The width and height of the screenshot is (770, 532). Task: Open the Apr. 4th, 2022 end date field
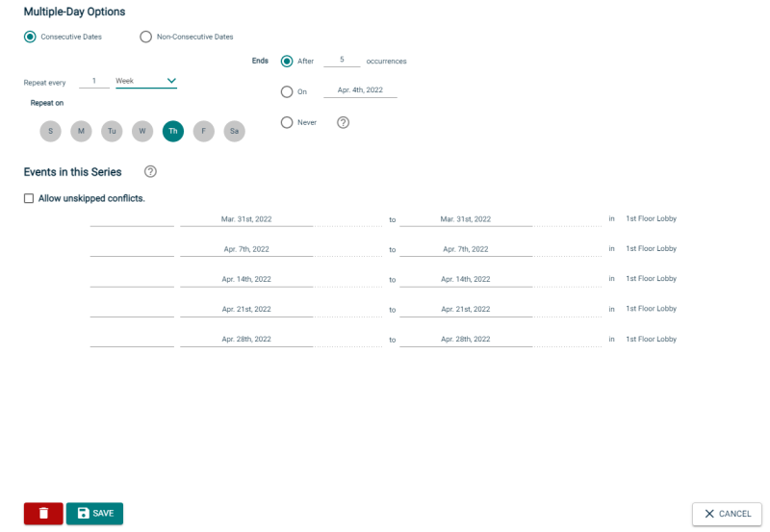[x=360, y=90]
